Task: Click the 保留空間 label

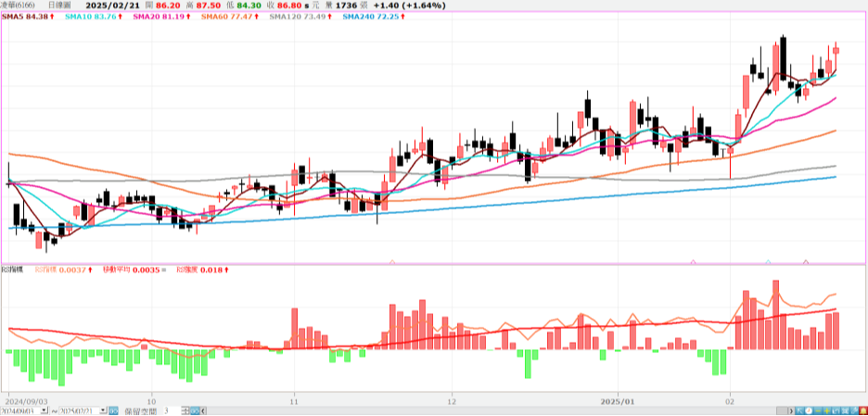Action: click(x=141, y=411)
